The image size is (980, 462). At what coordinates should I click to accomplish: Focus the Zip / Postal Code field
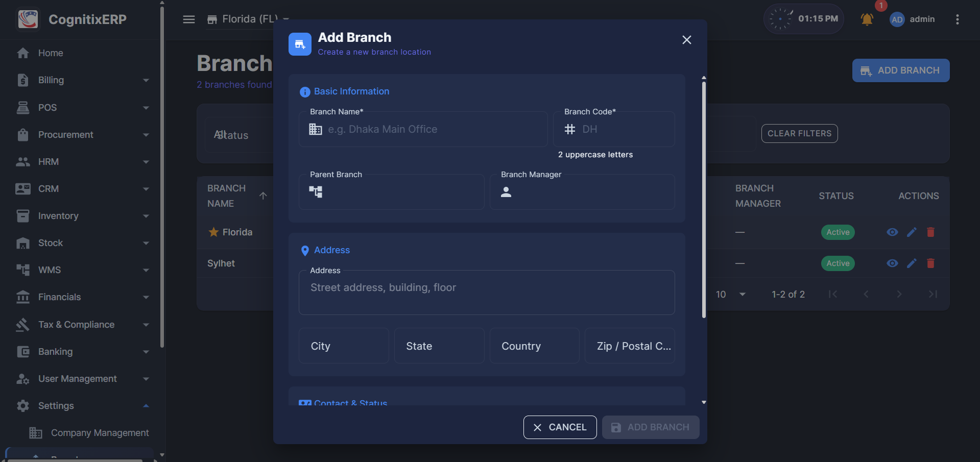click(x=630, y=346)
